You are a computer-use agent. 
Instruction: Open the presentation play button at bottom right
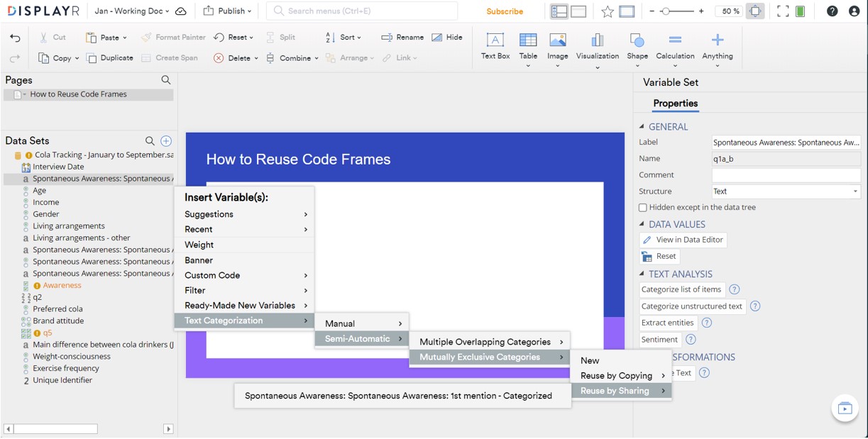pyautogui.click(x=845, y=409)
